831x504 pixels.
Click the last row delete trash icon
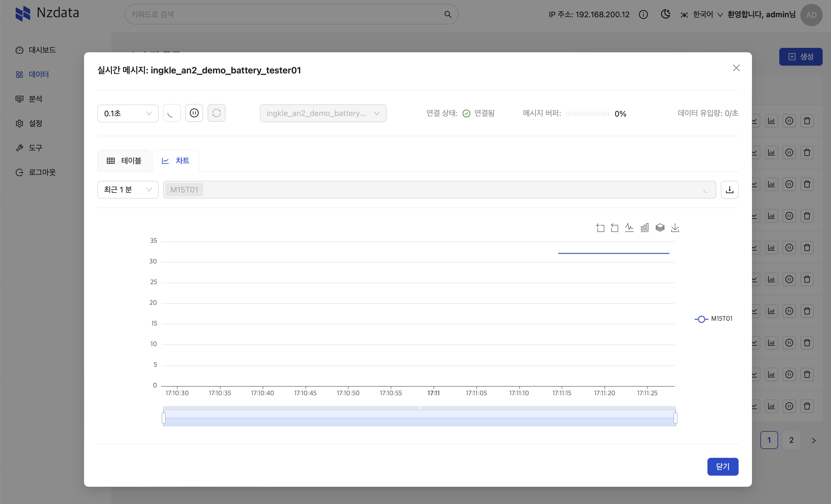point(807,406)
